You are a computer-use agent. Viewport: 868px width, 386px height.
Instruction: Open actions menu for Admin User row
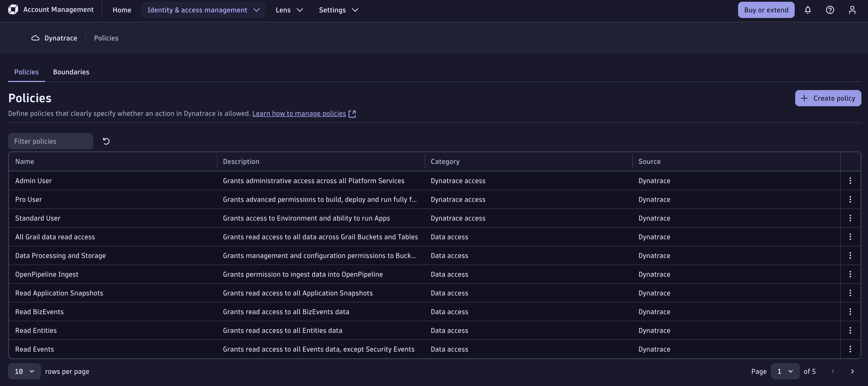coord(850,181)
